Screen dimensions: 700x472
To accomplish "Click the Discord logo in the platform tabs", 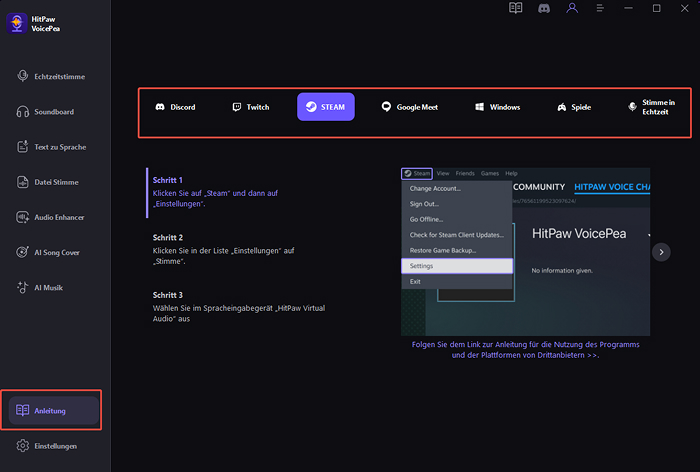I will point(160,107).
